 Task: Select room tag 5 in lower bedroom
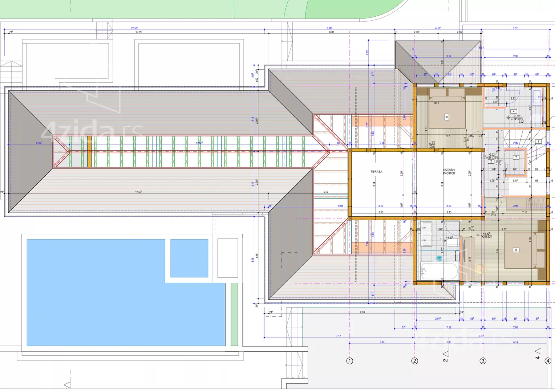pyautogui.click(x=516, y=250)
